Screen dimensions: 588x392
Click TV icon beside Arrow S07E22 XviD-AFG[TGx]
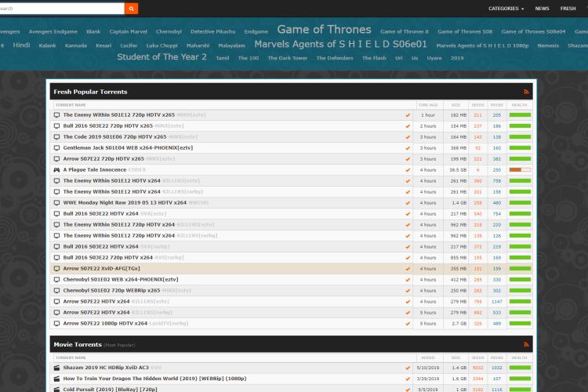[56, 269]
